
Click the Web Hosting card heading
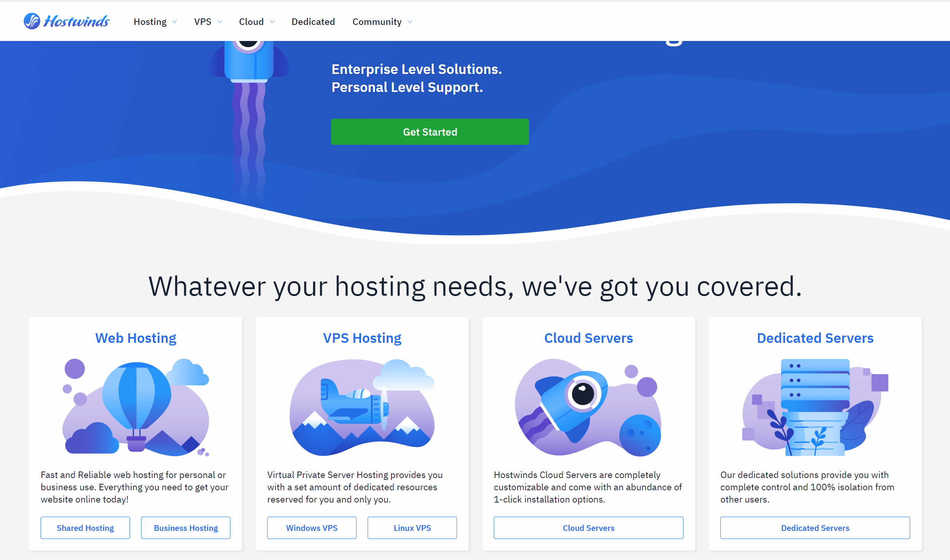coord(136,338)
